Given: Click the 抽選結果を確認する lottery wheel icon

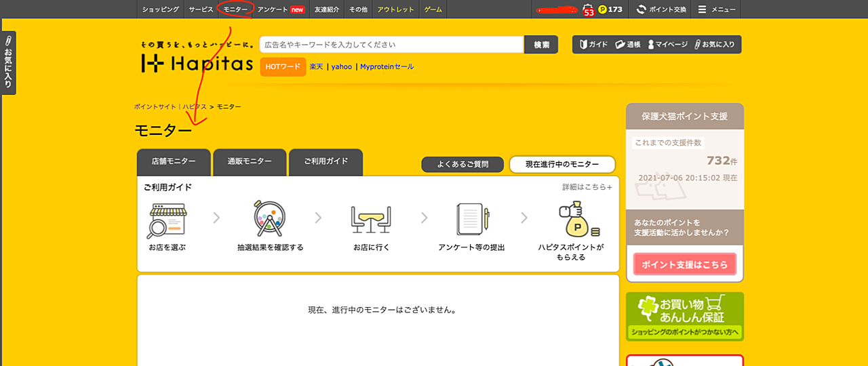Looking at the screenshot, I should pos(270,218).
